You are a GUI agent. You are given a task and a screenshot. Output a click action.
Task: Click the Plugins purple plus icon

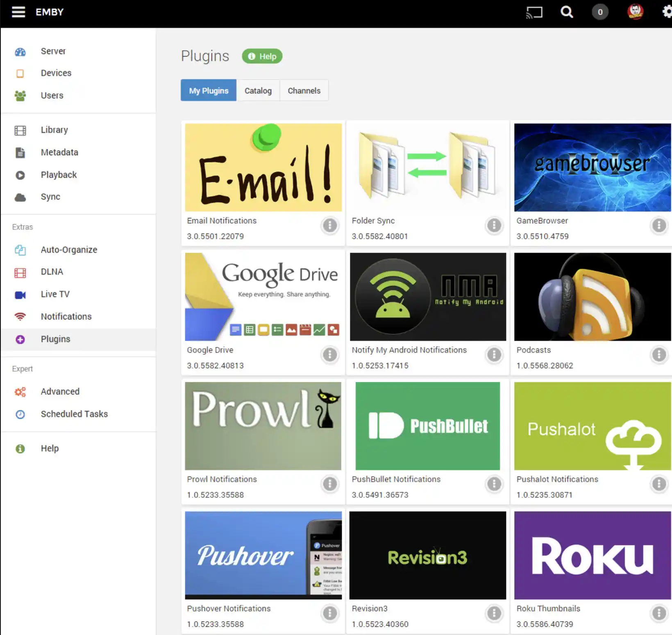click(20, 339)
